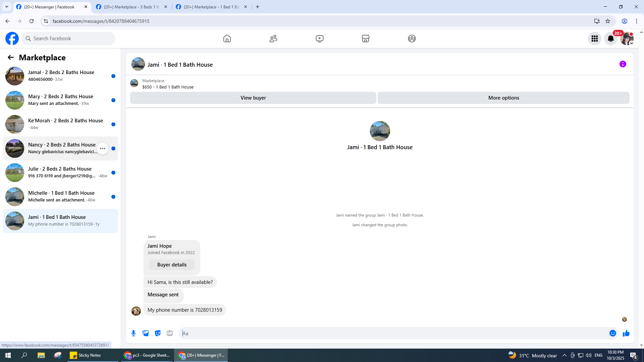Click the More options button
Screen dimensions: 644x362
503,98
